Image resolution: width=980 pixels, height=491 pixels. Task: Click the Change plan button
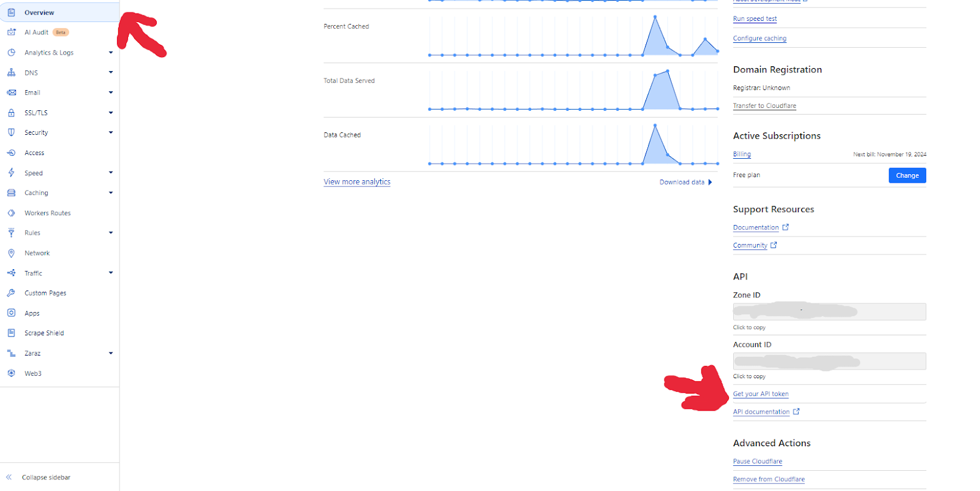[907, 175]
